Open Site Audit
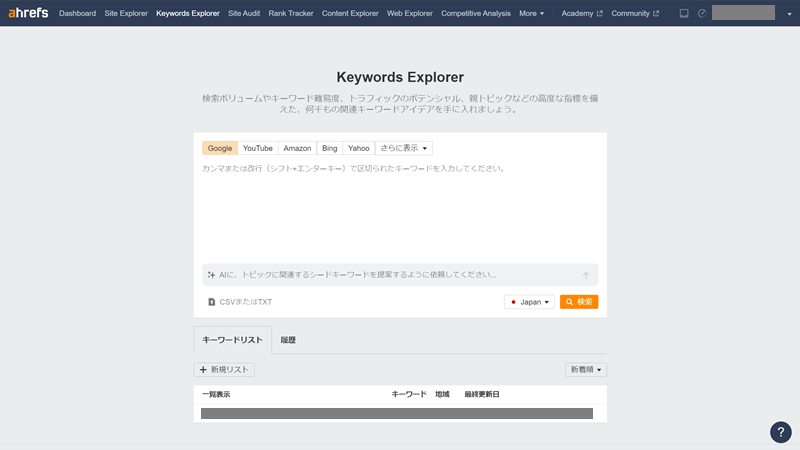 pyautogui.click(x=244, y=13)
